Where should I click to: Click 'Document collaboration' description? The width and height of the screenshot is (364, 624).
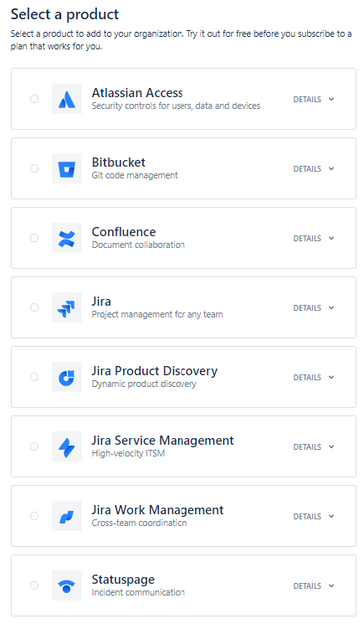(x=138, y=245)
